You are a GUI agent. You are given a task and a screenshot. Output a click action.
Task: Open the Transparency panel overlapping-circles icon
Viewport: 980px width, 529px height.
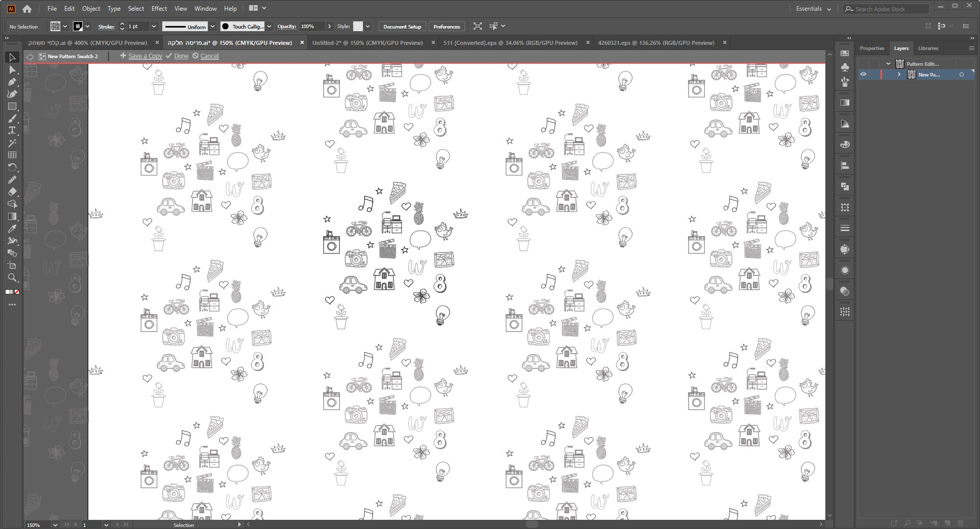click(x=845, y=291)
